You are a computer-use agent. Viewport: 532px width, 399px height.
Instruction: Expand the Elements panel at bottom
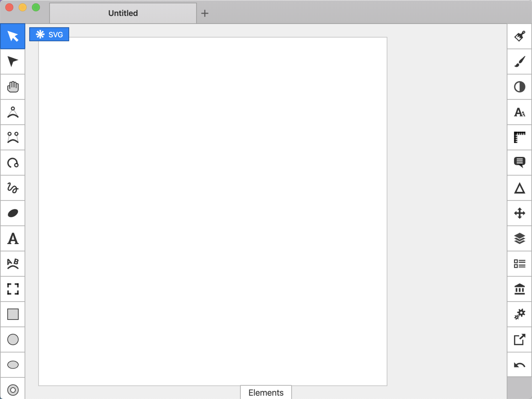coord(266,393)
